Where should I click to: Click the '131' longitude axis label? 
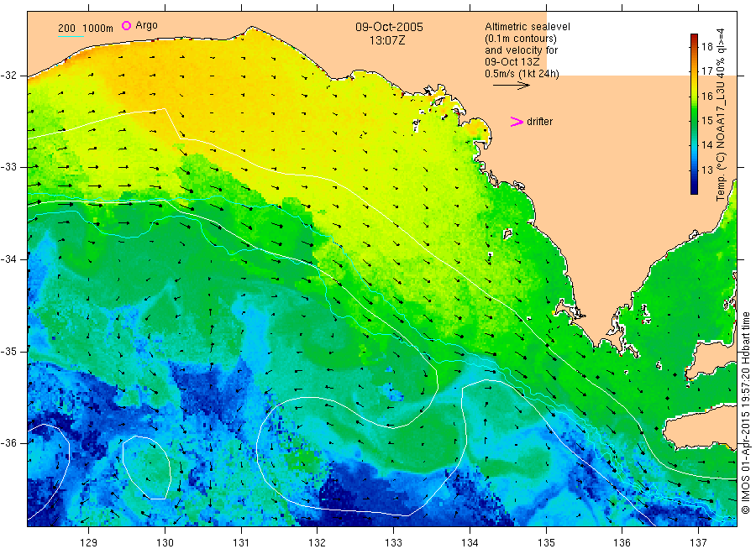241,542
